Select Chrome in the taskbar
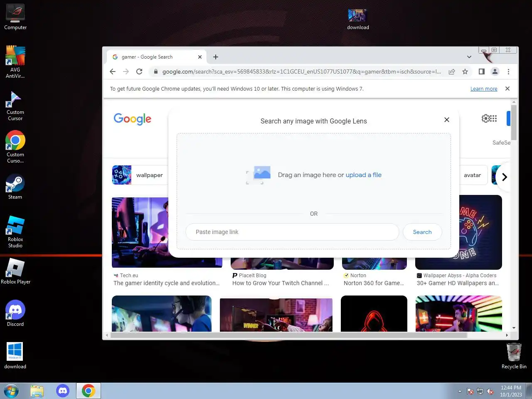 click(x=88, y=391)
